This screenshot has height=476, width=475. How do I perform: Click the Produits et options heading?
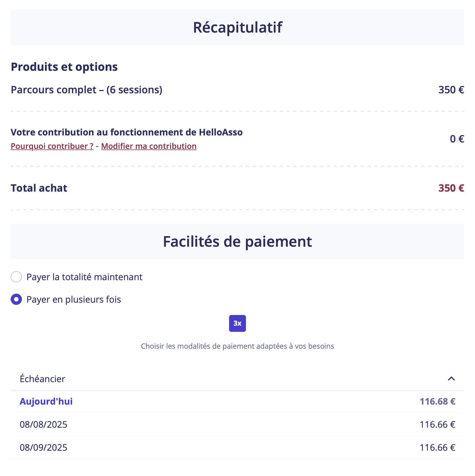(x=64, y=67)
